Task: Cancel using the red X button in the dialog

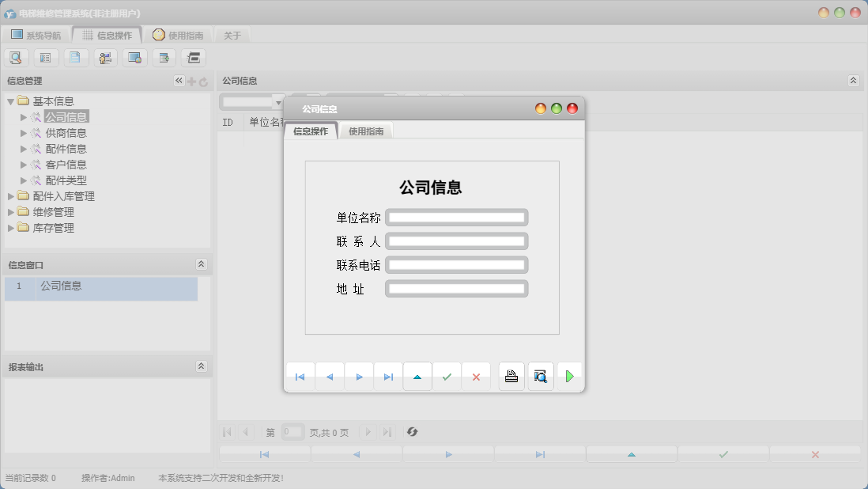Action: point(476,377)
